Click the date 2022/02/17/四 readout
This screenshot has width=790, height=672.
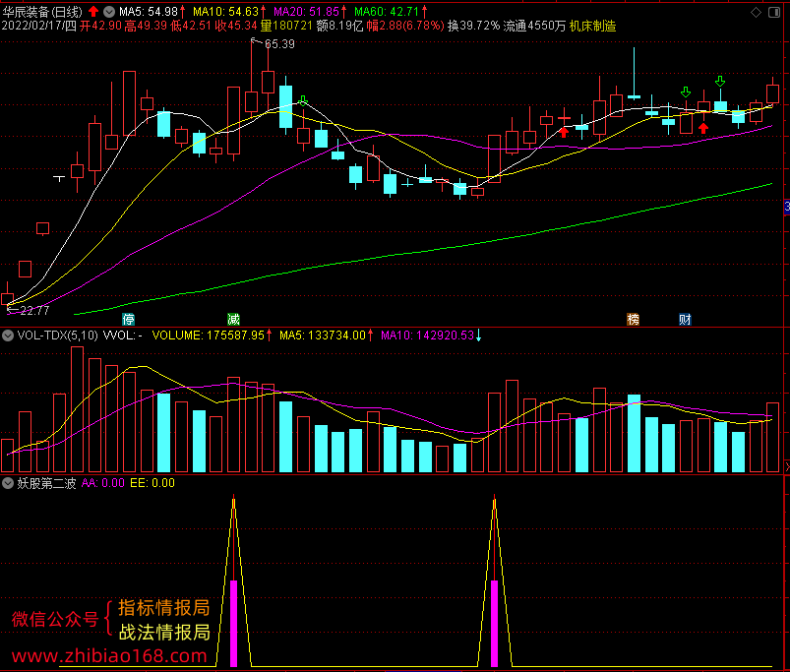[x=38, y=27]
